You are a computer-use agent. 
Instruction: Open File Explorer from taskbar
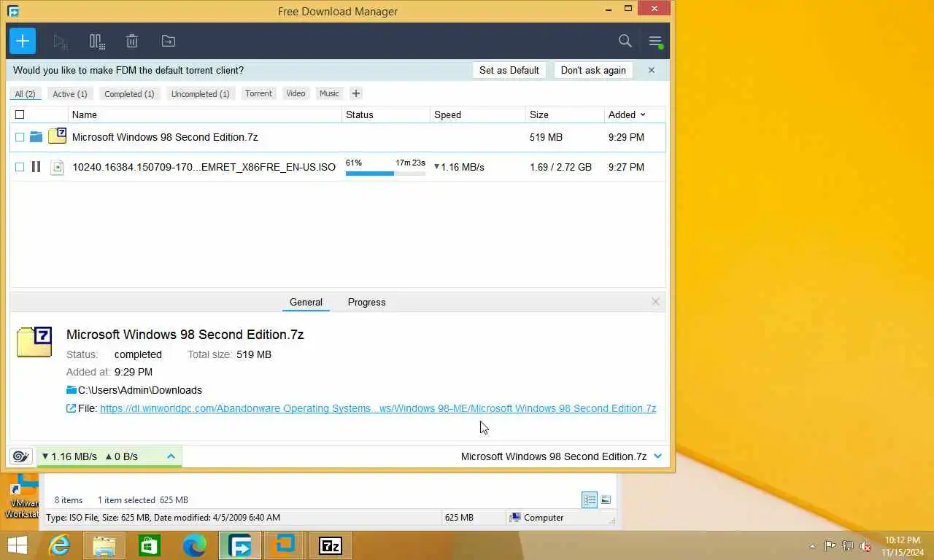(x=104, y=545)
